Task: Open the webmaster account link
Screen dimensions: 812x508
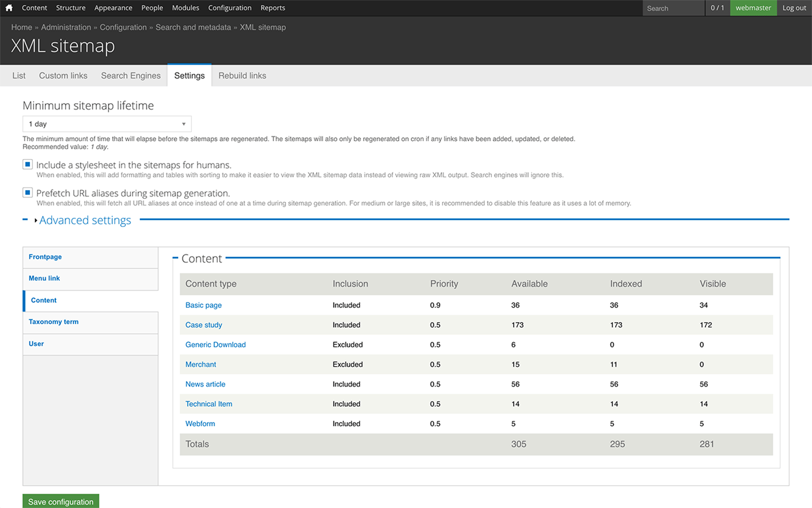Action: pos(753,8)
